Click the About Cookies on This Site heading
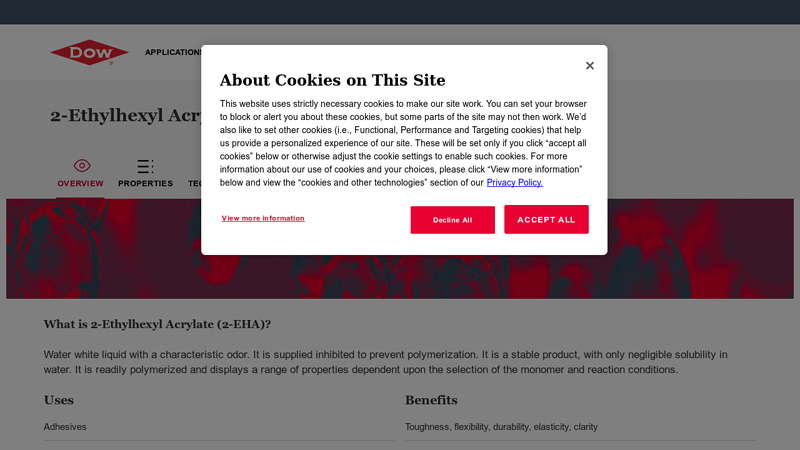 (332, 80)
